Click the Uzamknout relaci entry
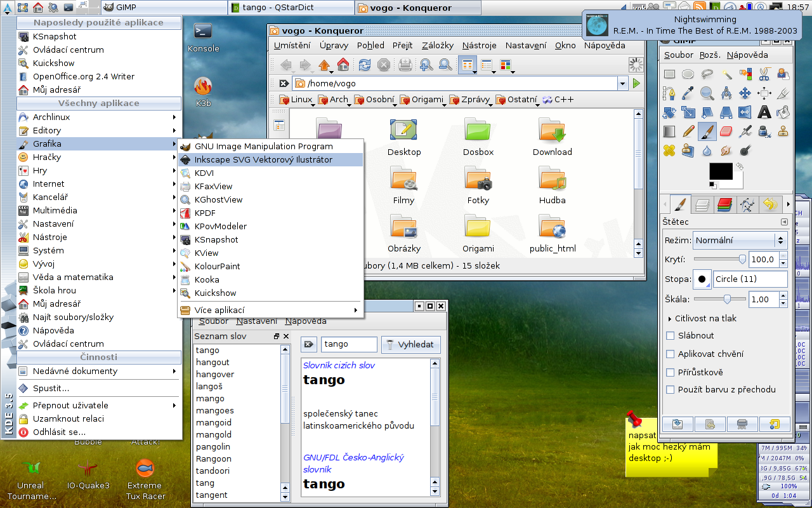The image size is (812, 508). pyautogui.click(x=99, y=418)
